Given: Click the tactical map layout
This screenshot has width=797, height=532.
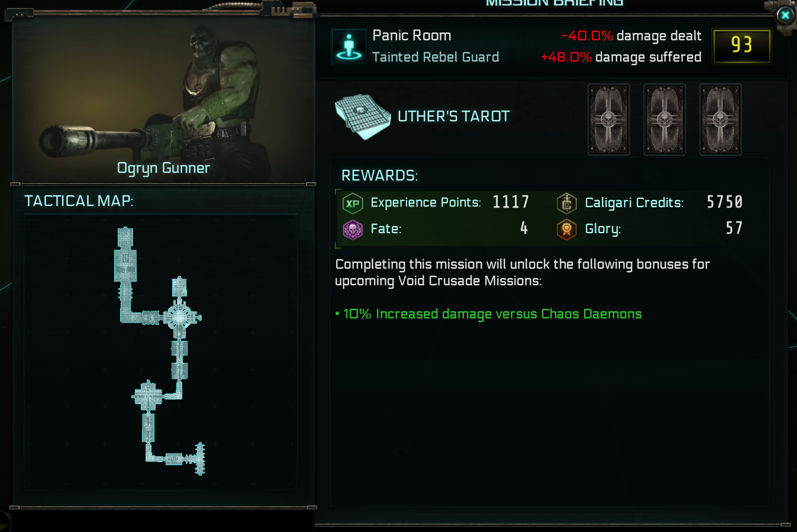Looking at the screenshot, I should pyautogui.click(x=161, y=352).
